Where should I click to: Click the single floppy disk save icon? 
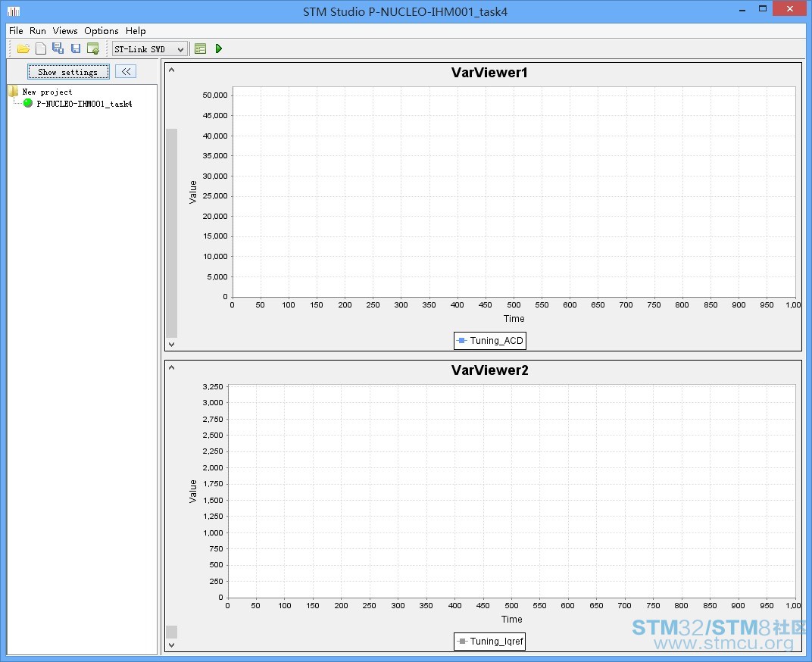click(76, 48)
